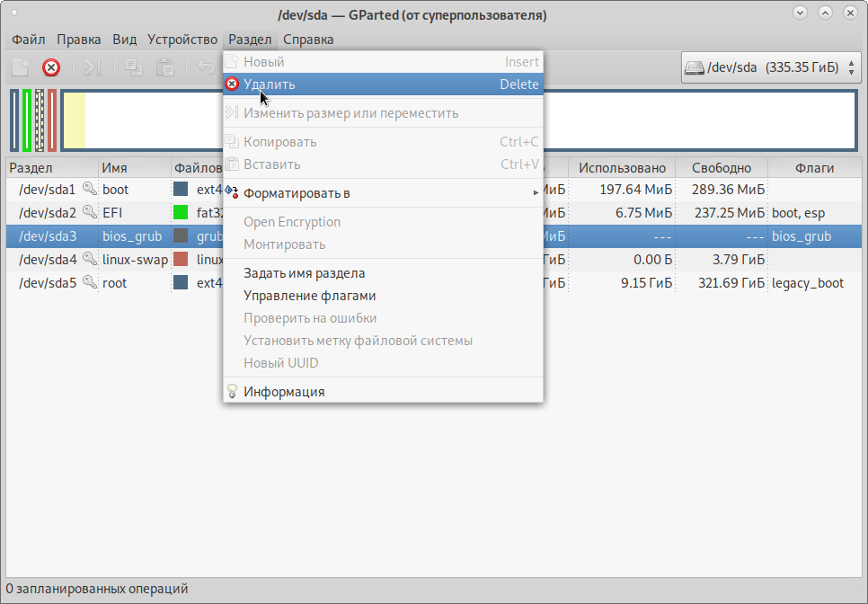The height and width of the screenshot is (604, 868).
Task: Select Управление флагами
Action: (383, 296)
